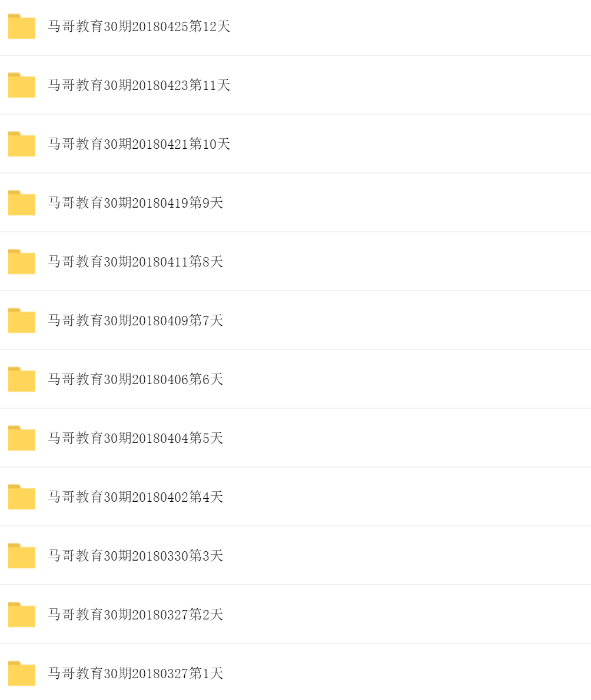Select 马哥教育30期20180406第6天 name text
This screenshot has width=591, height=700.
(x=135, y=379)
